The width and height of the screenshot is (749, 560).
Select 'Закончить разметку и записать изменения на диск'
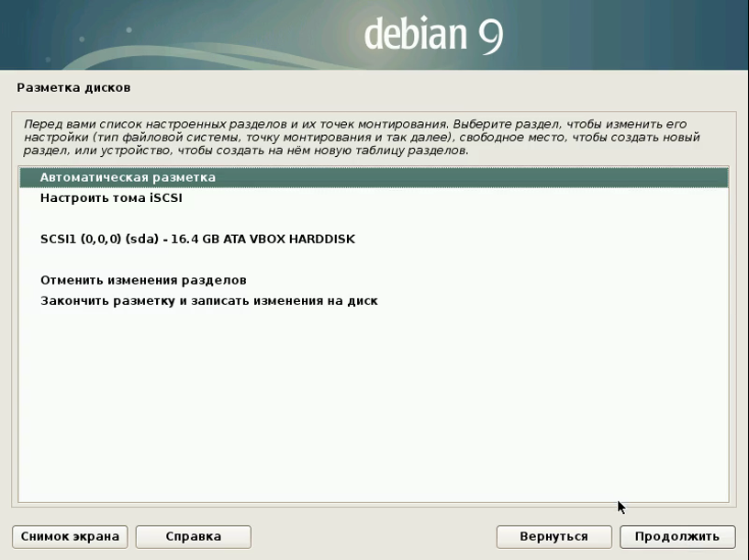coord(208,300)
